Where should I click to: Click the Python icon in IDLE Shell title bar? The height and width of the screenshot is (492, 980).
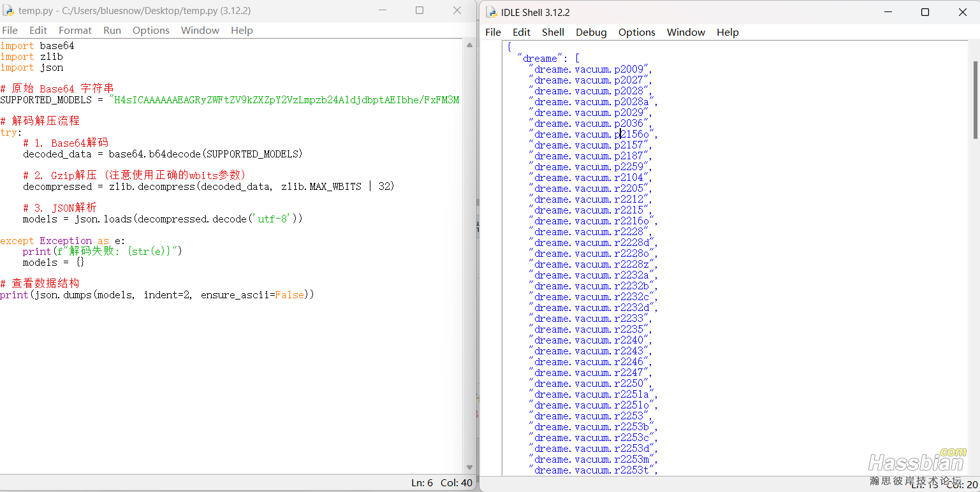492,12
